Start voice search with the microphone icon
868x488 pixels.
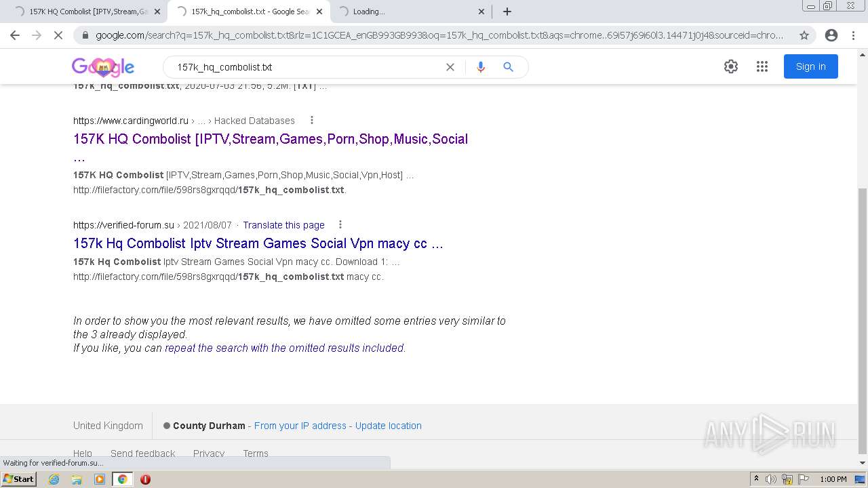pos(481,67)
